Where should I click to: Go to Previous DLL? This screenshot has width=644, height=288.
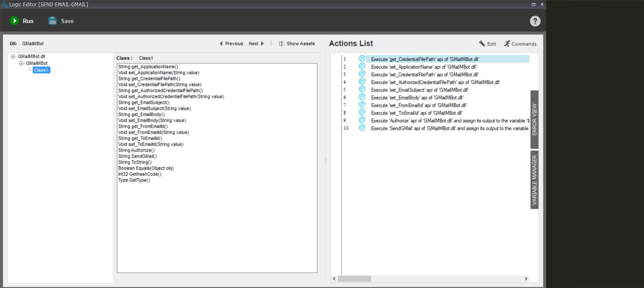coord(231,44)
